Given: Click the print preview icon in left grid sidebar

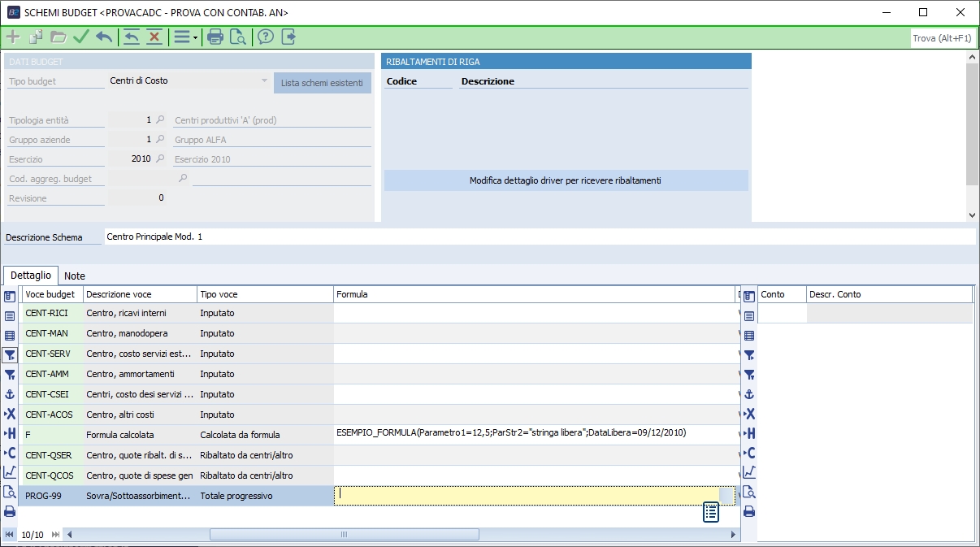Looking at the screenshot, I should 10,492.
